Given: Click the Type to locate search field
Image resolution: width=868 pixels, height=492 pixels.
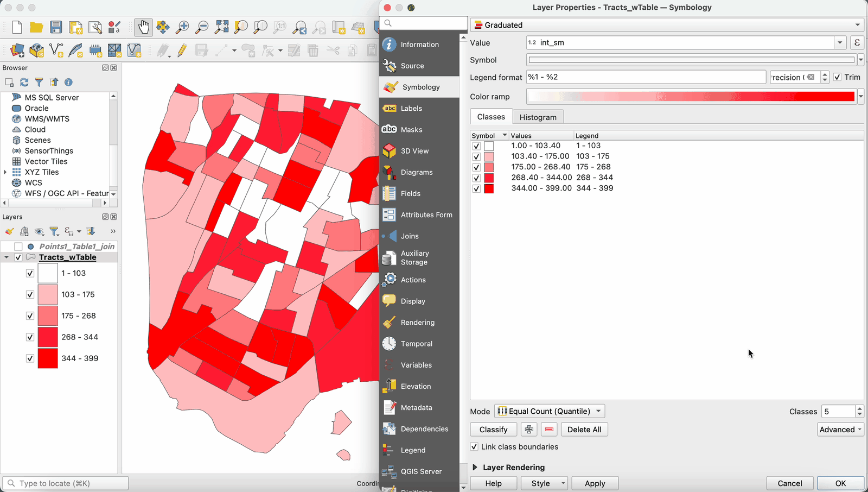Looking at the screenshot, I should (x=65, y=483).
